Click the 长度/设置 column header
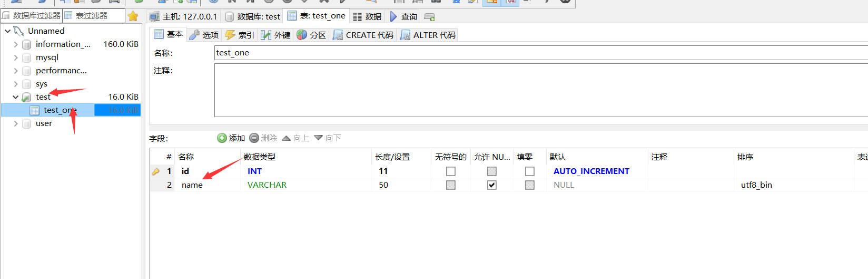This screenshot has height=279, width=868. point(401,157)
